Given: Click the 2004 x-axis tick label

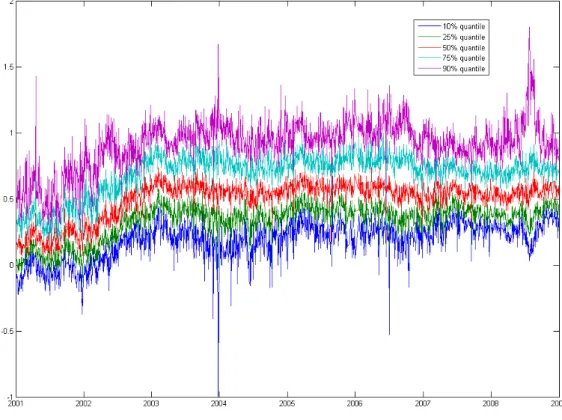Looking at the screenshot, I should point(219,404).
